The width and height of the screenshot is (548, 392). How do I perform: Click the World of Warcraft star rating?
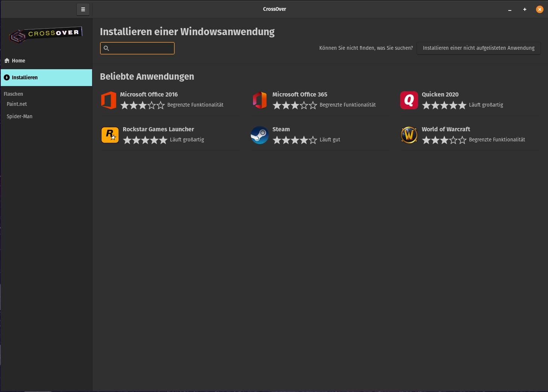(444, 140)
